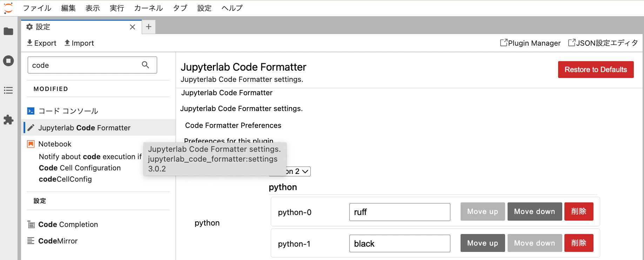Click the Import button

(79, 43)
